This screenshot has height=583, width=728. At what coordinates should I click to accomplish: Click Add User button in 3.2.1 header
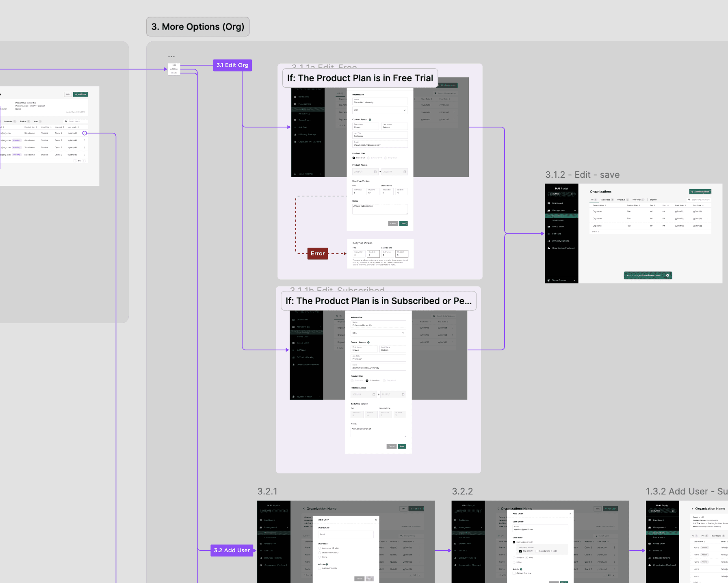point(416,509)
